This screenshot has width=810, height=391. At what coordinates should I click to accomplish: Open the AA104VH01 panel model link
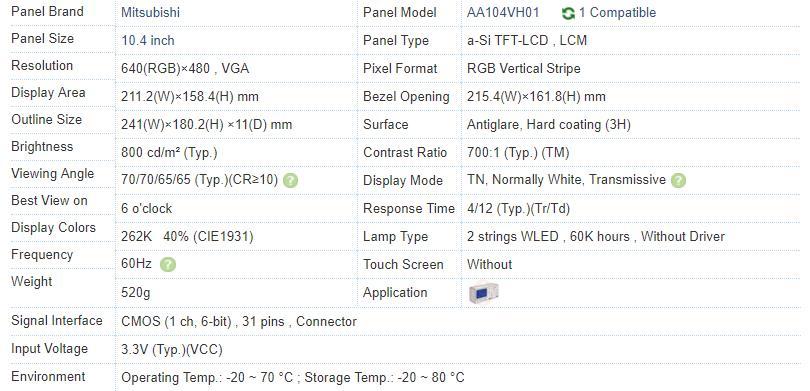(x=503, y=12)
